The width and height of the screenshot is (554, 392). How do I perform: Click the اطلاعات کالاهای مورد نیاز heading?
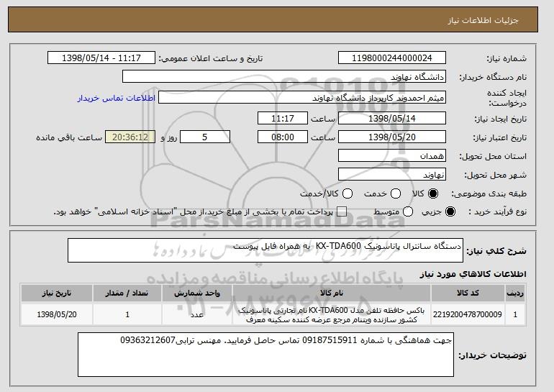click(x=473, y=274)
